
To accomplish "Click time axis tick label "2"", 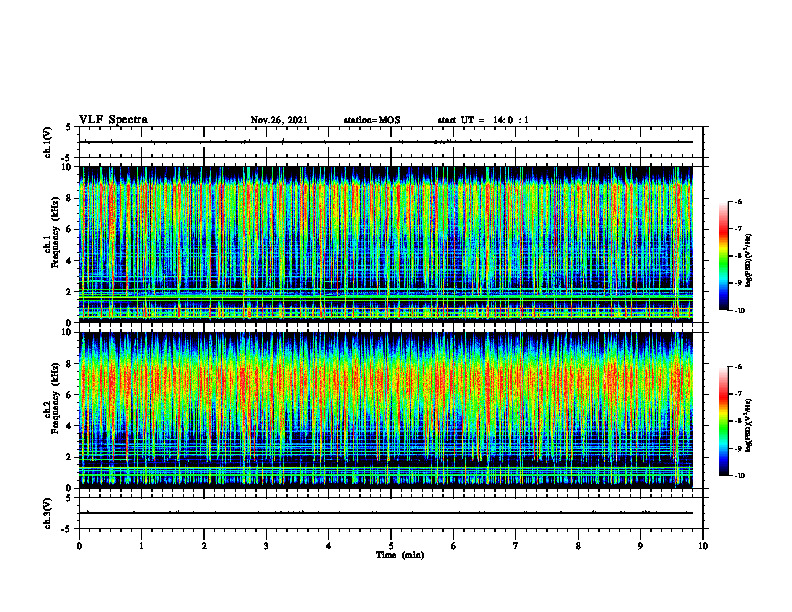I will [x=204, y=546].
